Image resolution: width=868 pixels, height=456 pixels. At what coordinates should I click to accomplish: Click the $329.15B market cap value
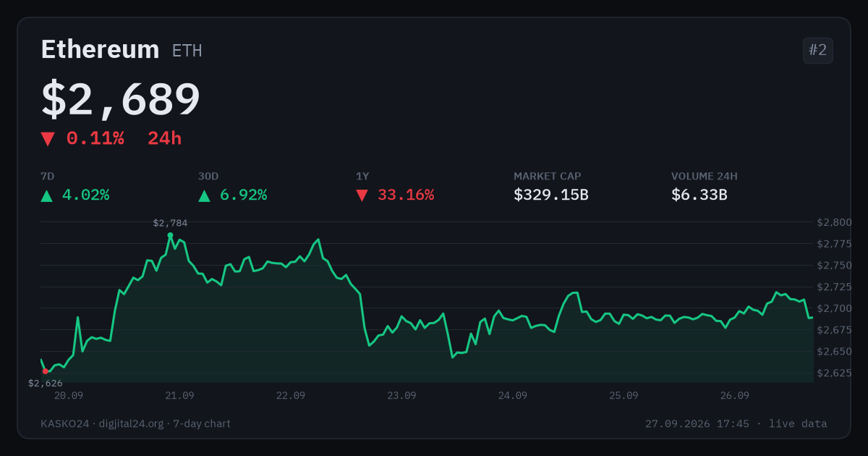click(551, 195)
